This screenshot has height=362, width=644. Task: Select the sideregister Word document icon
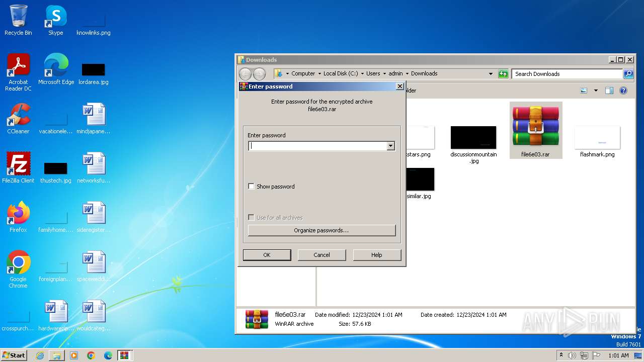[94, 217]
